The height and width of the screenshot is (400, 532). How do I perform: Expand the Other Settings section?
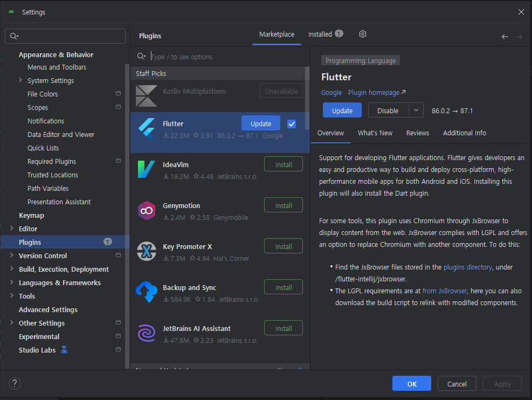pyautogui.click(x=11, y=323)
